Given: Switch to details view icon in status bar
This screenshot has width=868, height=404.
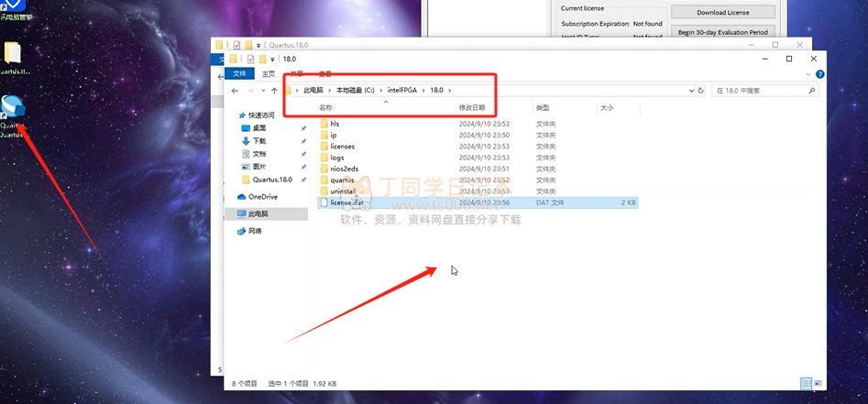Looking at the screenshot, I should pos(806,383).
